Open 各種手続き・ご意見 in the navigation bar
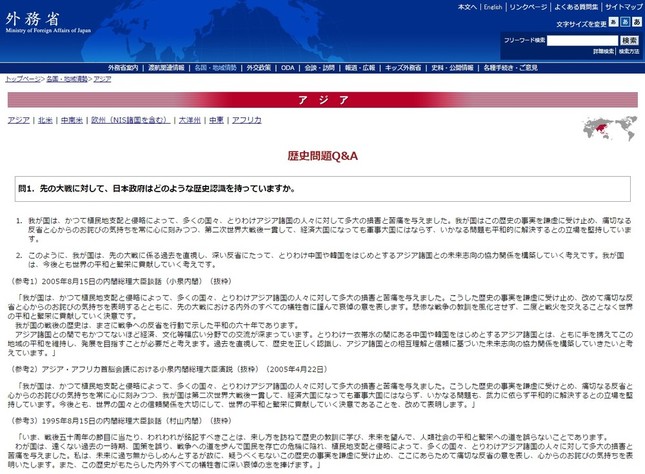The width and height of the screenshot is (645, 474). pos(510,68)
